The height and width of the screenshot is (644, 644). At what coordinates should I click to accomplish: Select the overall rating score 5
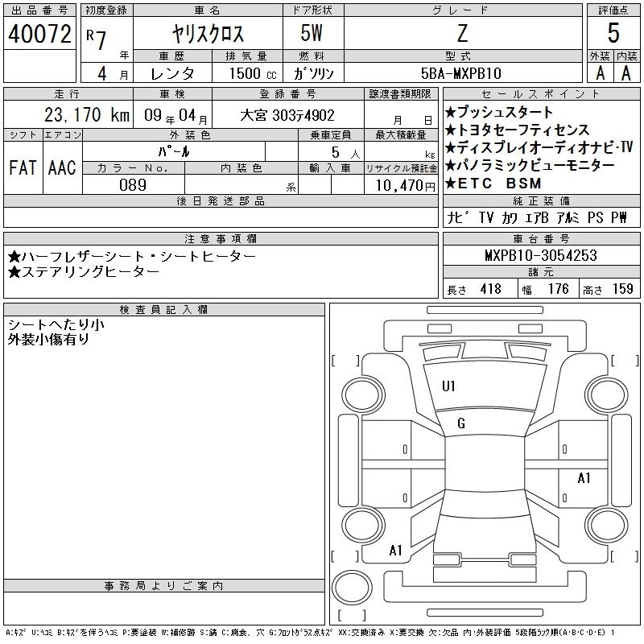pos(613,34)
